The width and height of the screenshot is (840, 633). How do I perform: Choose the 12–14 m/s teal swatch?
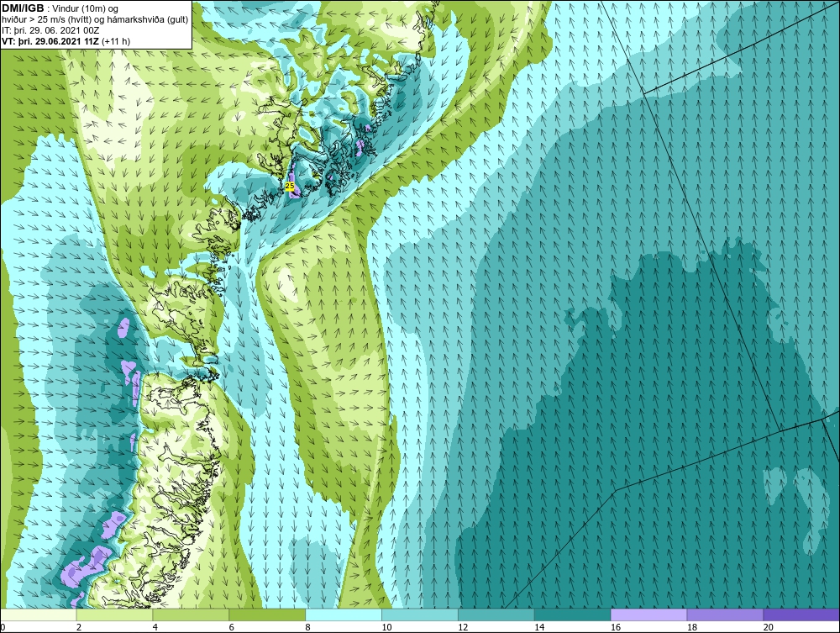tap(496, 615)
